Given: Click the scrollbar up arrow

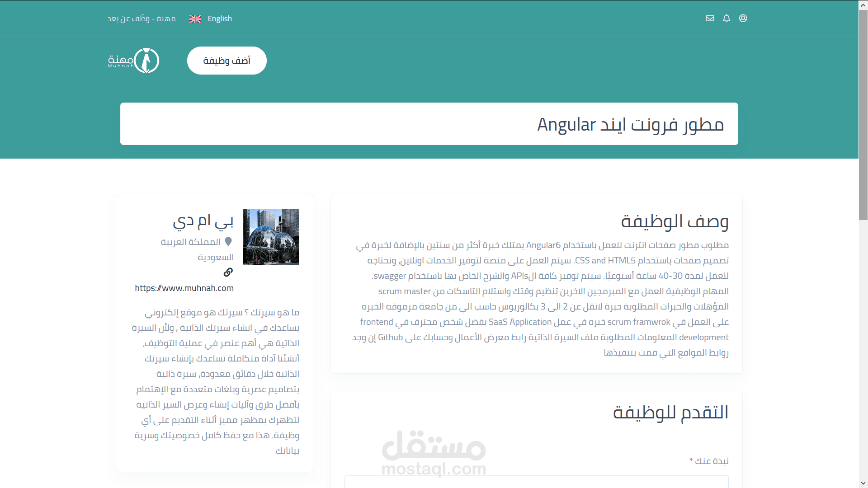Looking at the screenshot, I should tap(863, 4).
